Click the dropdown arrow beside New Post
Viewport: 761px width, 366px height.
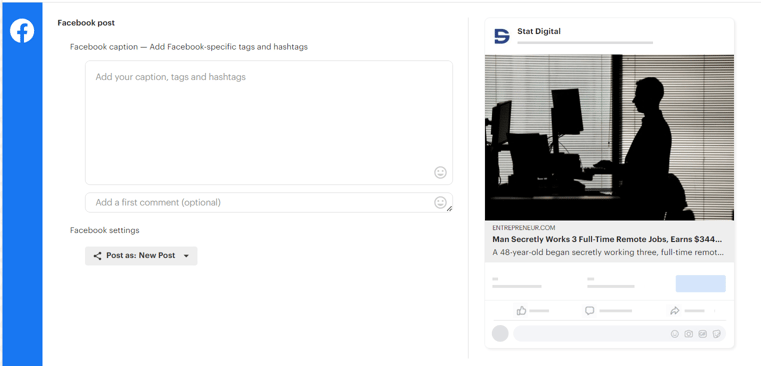click(x=186, y=256)
